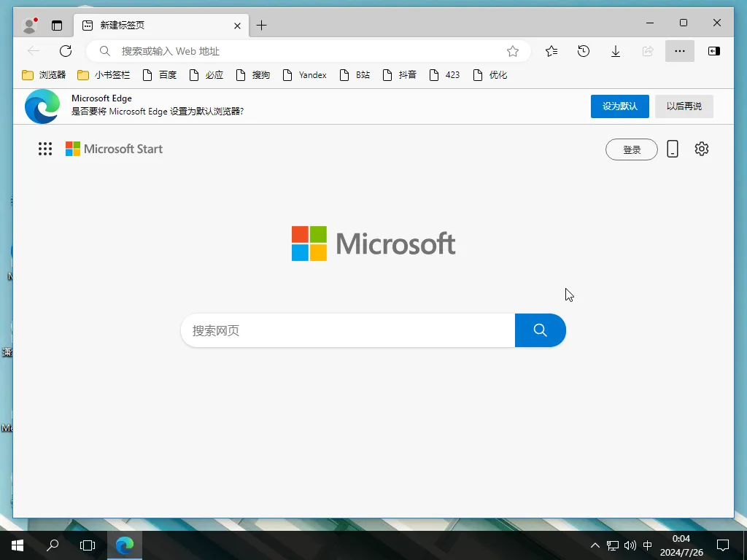Open the app launcher waffle grid icon
This screenshot has height=560, width=747.
(x=44, y=149)
